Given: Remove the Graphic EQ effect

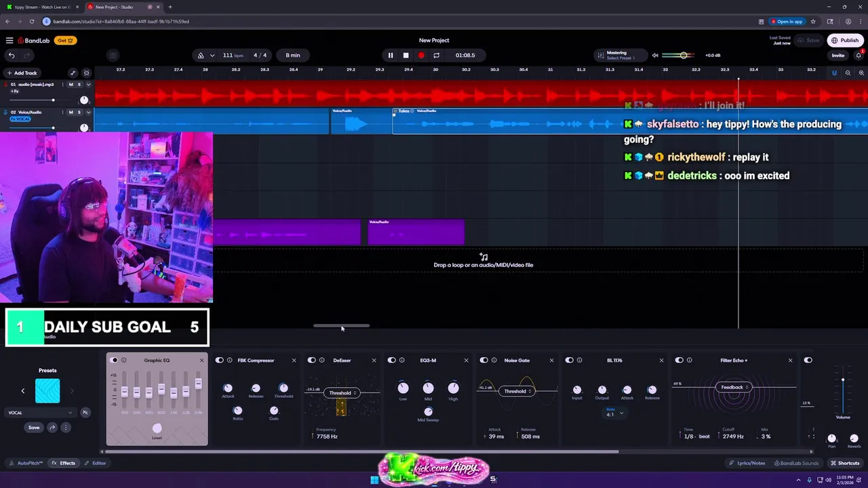Looking at the screenshot, I should click(x=201, y=361).
